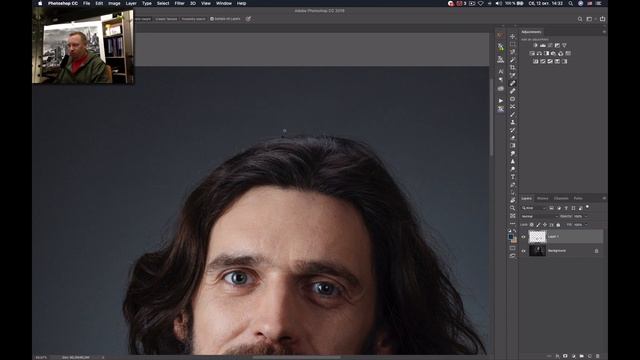Toggle lock transparent pixels
The image size is (640, 360).
pos(531,224)
